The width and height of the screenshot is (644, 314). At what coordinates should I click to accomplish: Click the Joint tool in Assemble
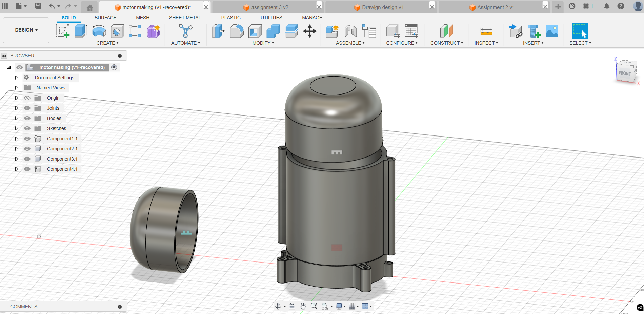(x=351, y=31)
